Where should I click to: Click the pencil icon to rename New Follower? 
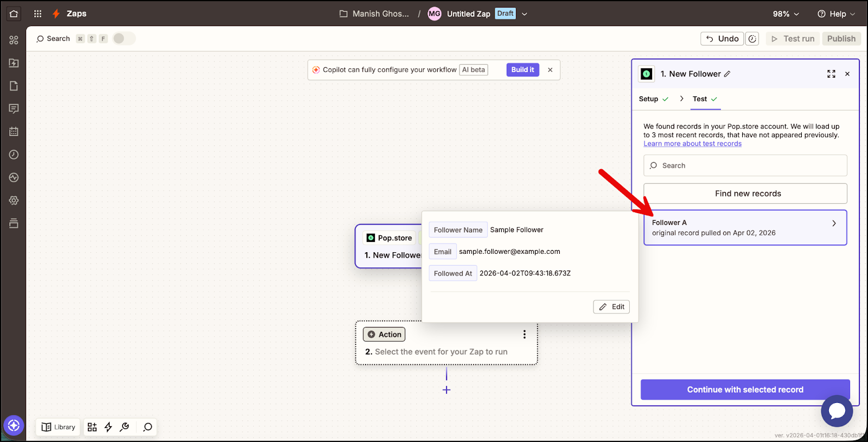[x=727, y=74]
